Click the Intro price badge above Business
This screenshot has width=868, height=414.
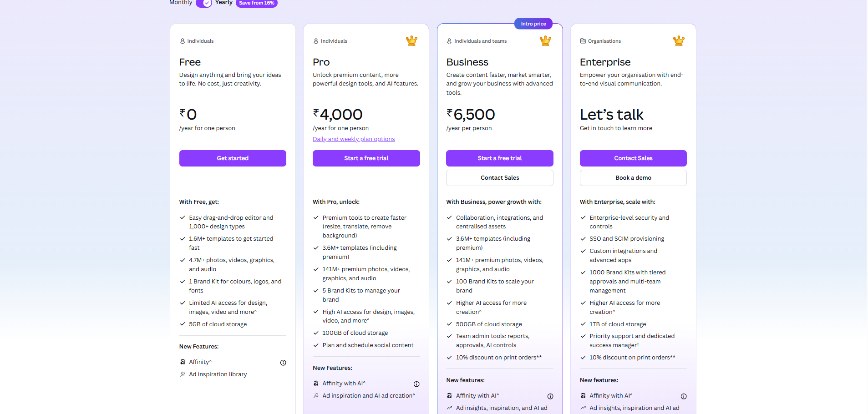tap(533, 23)
